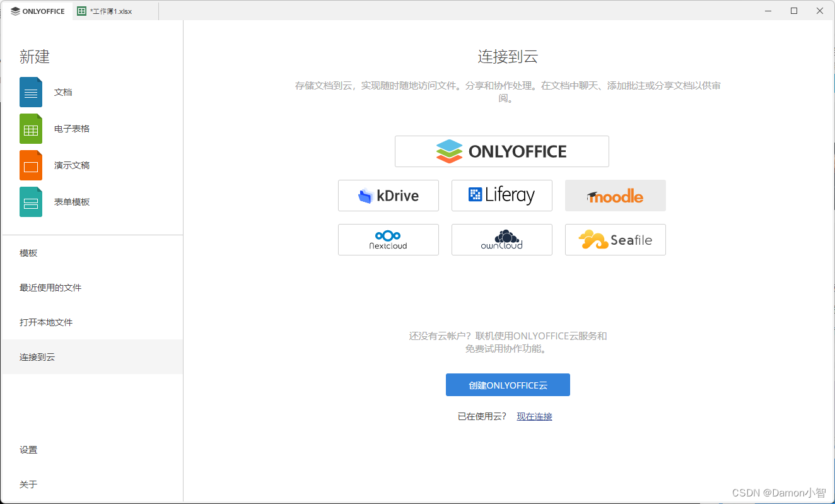Open 最近使用的文件 in the sidebar

pyautogui.click(x=92, y=288)
